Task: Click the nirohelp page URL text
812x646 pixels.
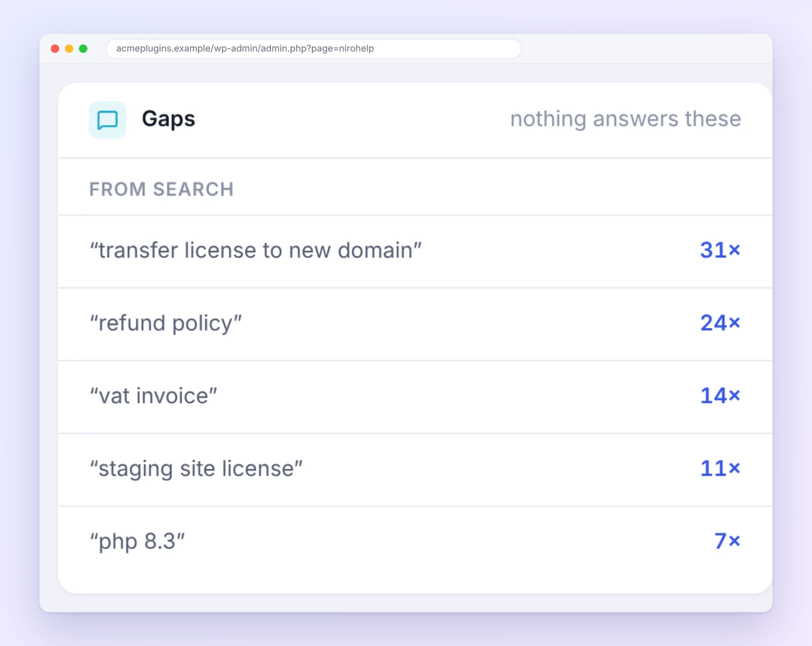Action: [x=245, y=48]
